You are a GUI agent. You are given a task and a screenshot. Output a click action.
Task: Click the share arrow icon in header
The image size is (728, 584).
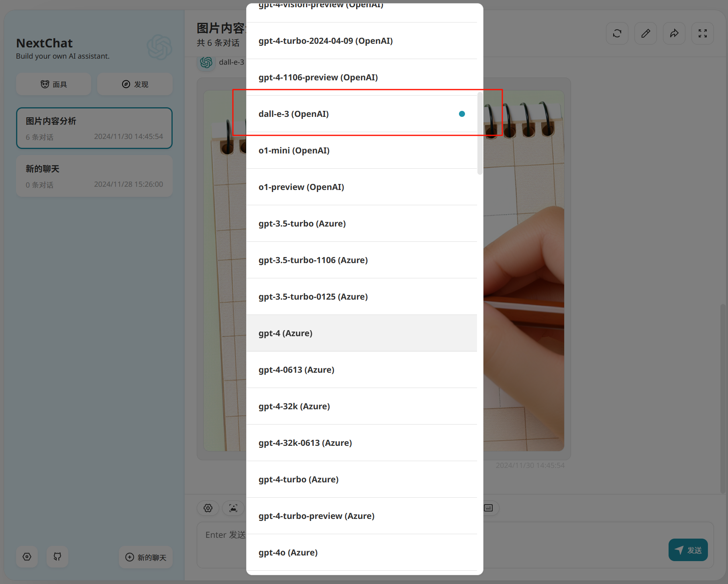[x=674, y=33]
